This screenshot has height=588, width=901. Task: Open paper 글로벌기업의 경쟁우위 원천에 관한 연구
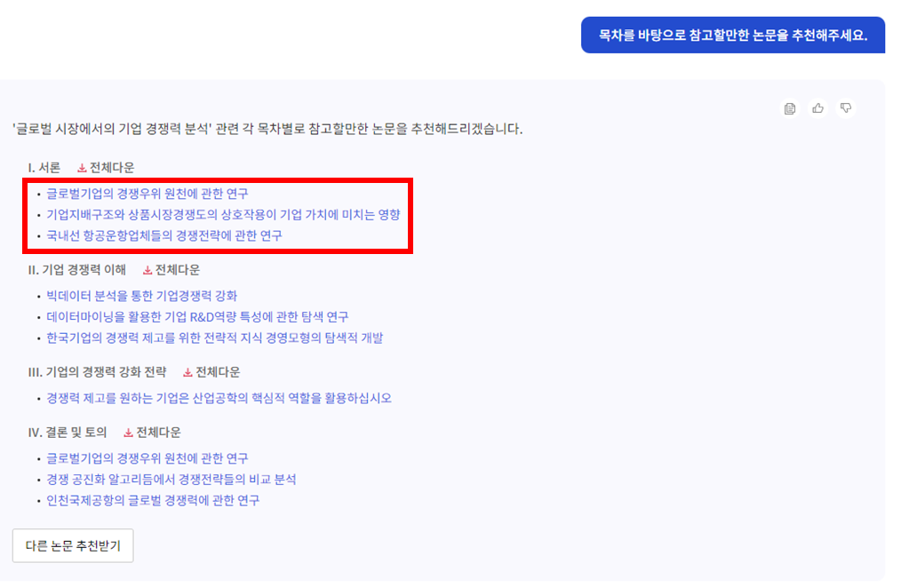click(x=148, y=192)
